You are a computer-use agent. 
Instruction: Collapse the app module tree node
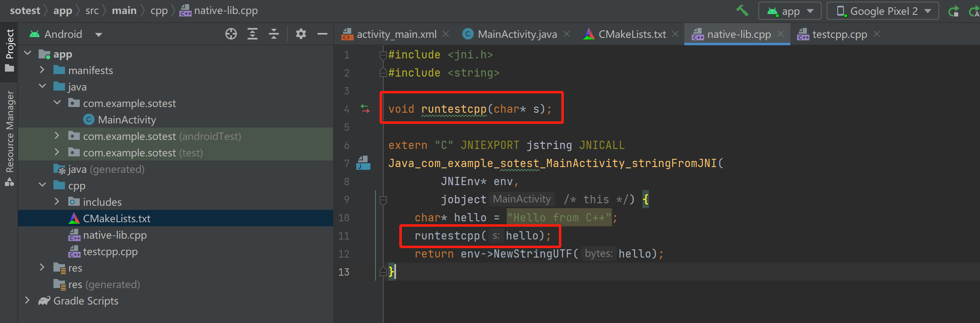(28, 53)
